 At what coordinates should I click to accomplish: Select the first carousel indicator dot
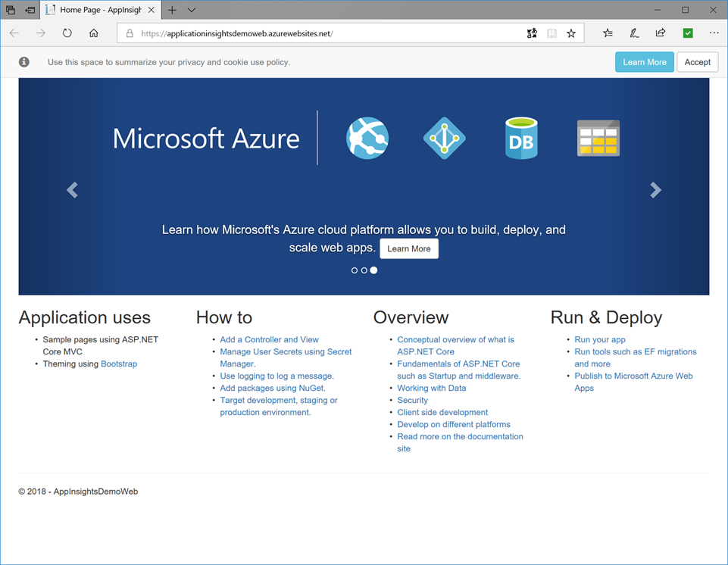pyautogui.click(x=355, y=270)
